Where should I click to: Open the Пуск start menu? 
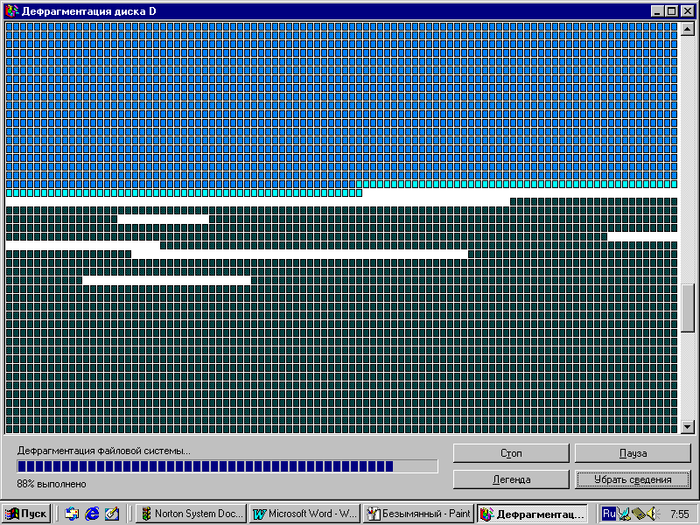coord(26,513)
